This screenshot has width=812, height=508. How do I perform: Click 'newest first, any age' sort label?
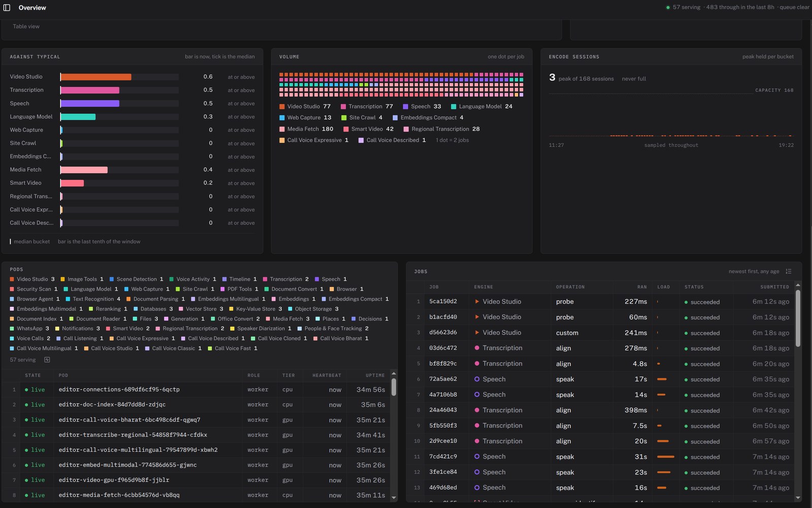754,271
